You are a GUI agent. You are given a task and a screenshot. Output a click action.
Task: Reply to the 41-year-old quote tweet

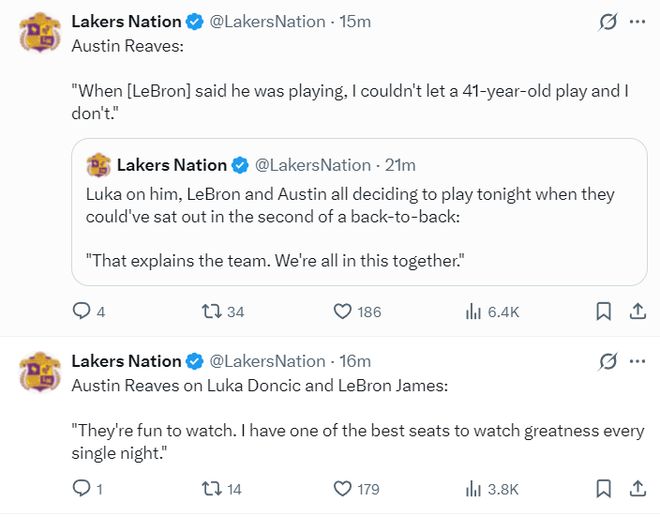coord(82,312)
